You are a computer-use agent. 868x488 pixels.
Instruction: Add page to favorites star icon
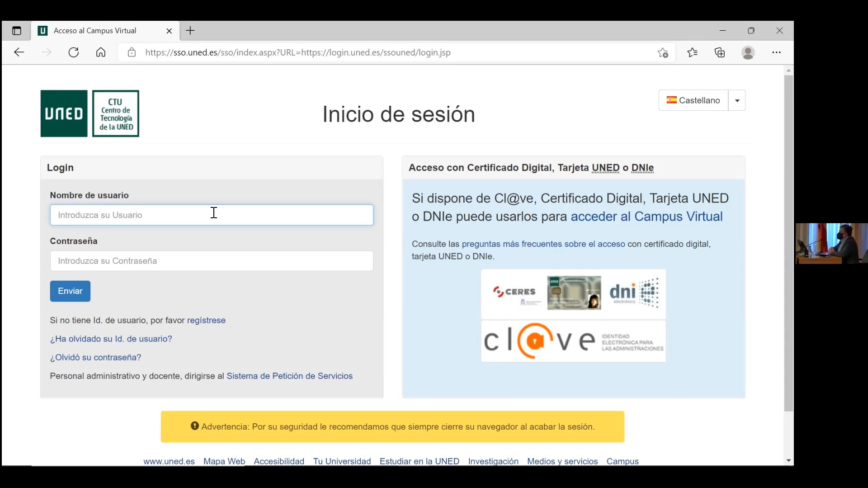click(663, 52)
